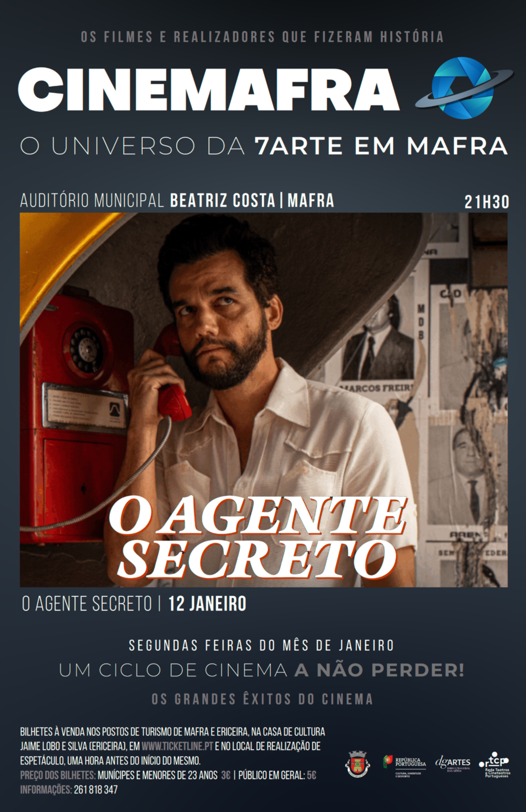
Task: Click the Preço dos Bilhetes label
Action: click(58, 775)
